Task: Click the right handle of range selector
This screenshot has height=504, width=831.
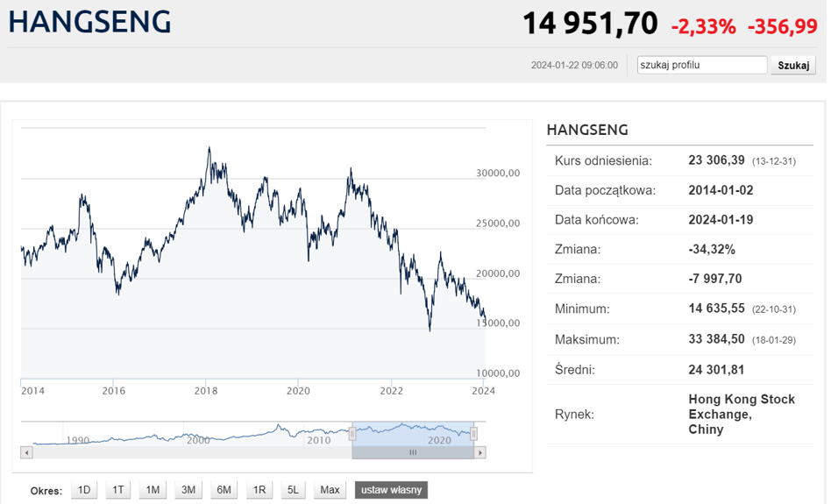Action: pos(474,434)
